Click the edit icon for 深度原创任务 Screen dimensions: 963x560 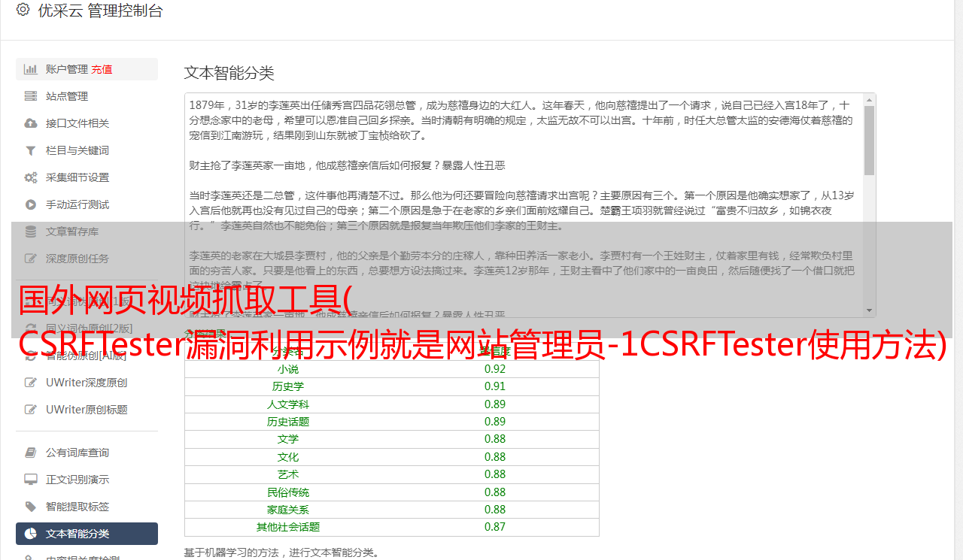coord(31,259)
